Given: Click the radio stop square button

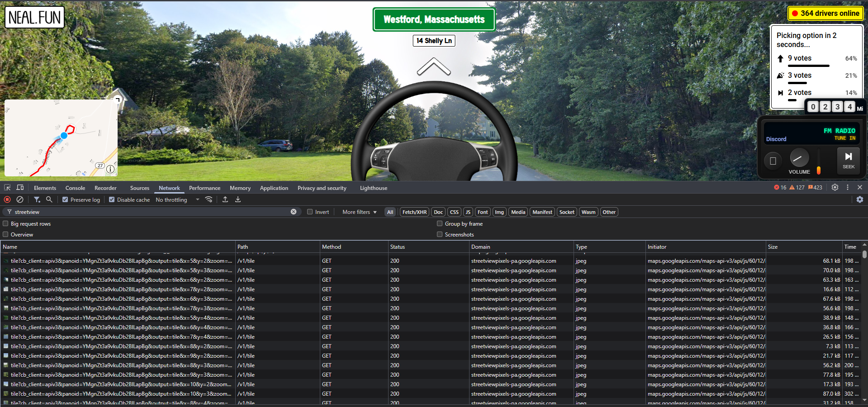Looking at the screenshot, I should pos(773,161).
